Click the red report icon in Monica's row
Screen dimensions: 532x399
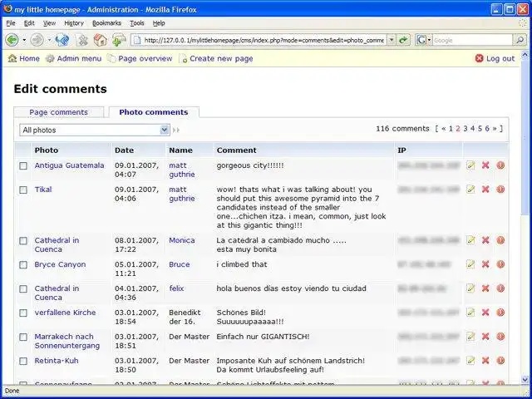(x=500, y=240)
